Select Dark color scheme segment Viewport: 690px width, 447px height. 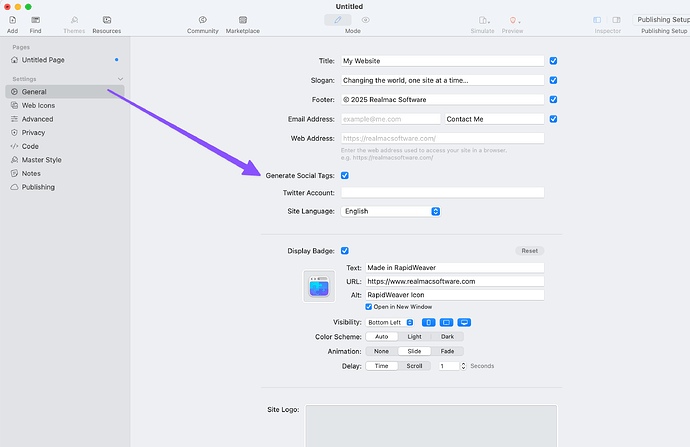(446, 337)
